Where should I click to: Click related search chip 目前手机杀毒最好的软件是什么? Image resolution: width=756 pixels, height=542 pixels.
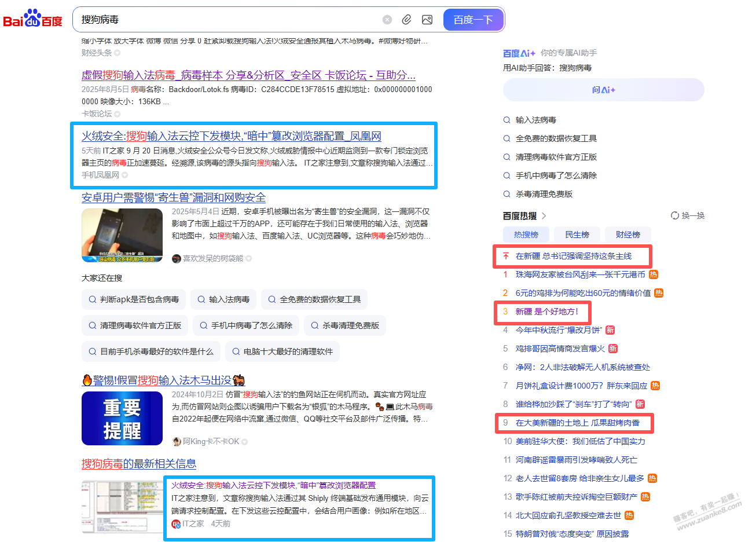click(151, 351)
